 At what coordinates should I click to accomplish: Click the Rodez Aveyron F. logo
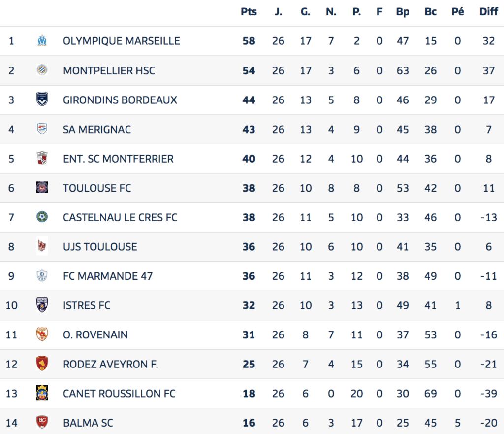tap(42, 364)
